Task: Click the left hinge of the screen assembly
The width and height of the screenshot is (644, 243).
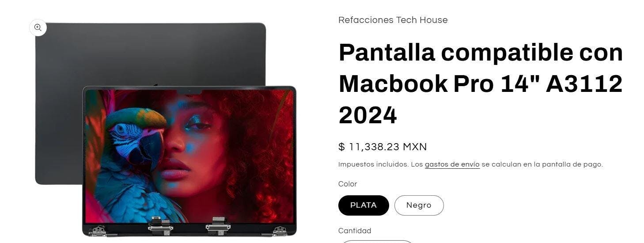Action: [x=98, y=231]
